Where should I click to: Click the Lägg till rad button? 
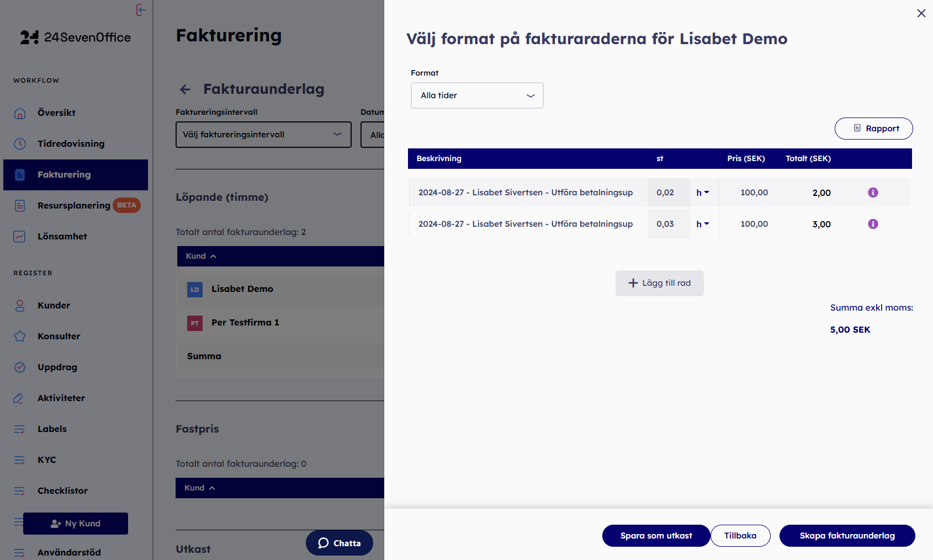point(659,283)
